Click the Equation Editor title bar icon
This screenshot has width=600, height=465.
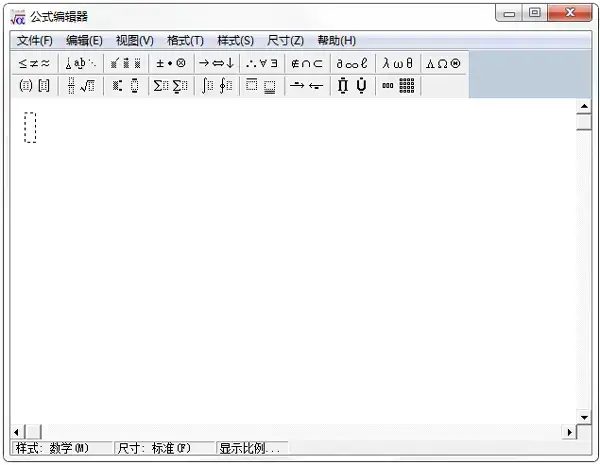18,17
